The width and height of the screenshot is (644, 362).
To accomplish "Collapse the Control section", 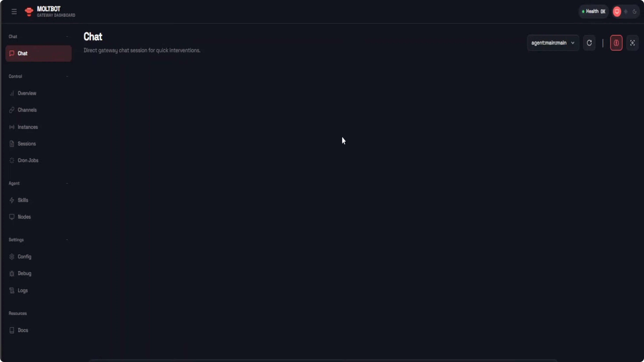I will pos(67,76).
